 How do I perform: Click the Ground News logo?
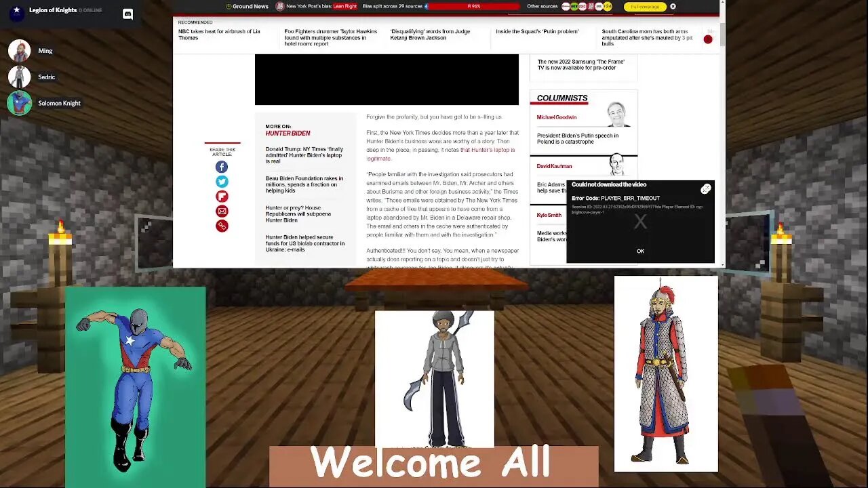[247, 7]
